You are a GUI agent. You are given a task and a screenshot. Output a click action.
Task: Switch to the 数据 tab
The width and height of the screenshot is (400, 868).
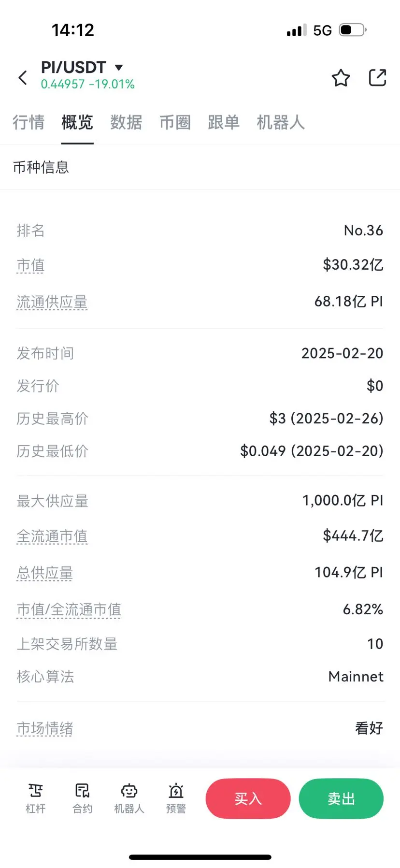tap(126, 122)
